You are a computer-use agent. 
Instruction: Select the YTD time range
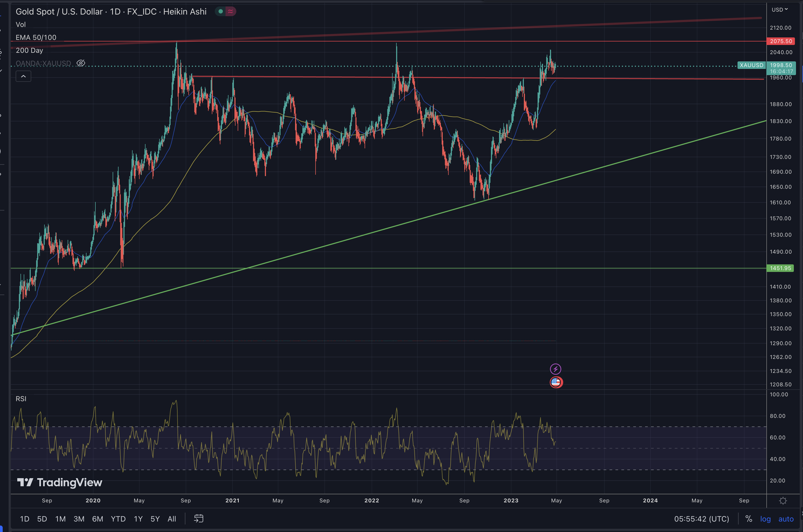(x=118, y=519)
